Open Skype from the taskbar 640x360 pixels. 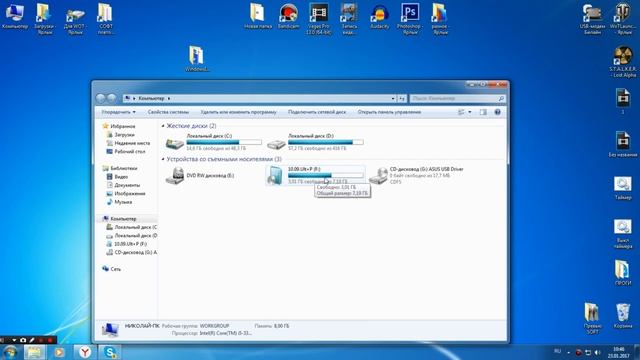click(x=110, y=352)
